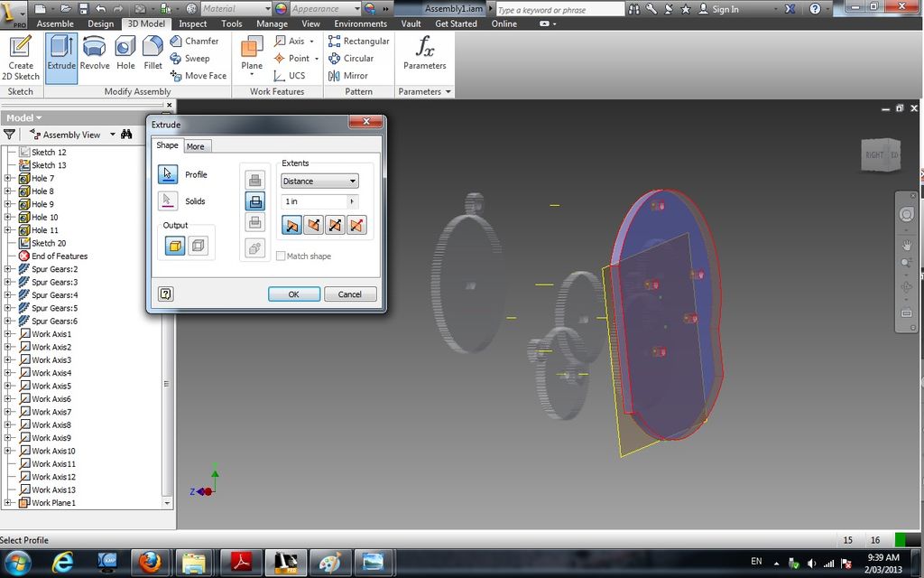Open the Assembly View dropdown arrow

(113, 135)
